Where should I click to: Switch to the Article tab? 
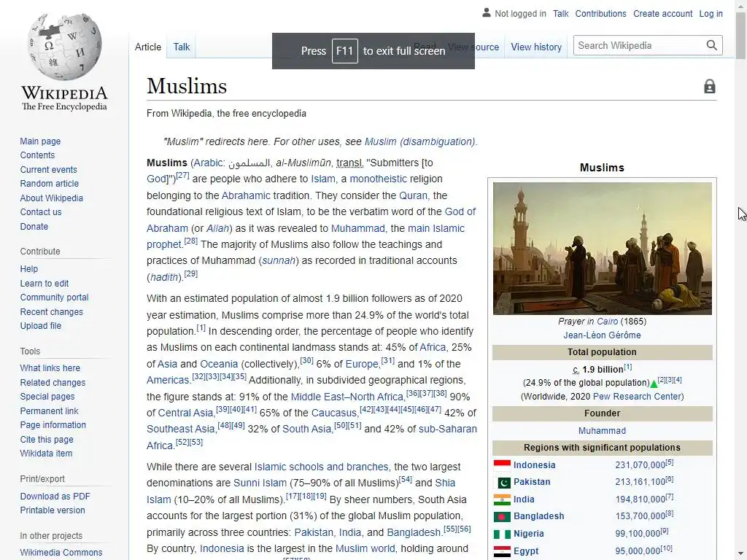(x=147, y=47)
